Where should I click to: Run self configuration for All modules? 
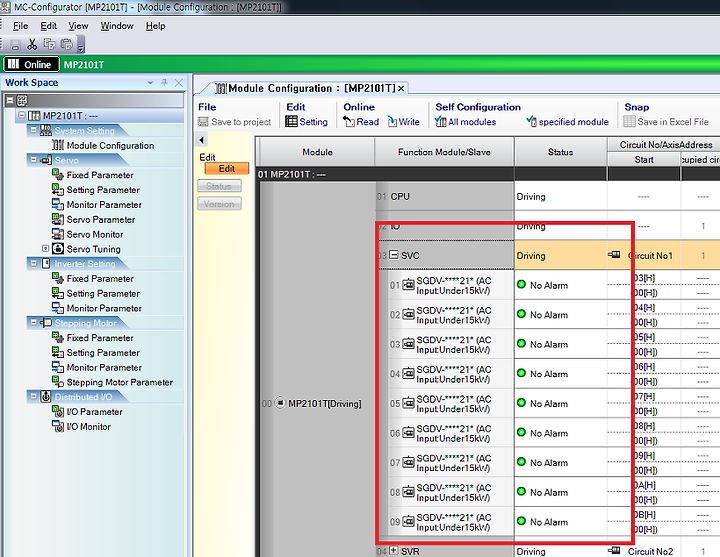click(x=466, y=122)
